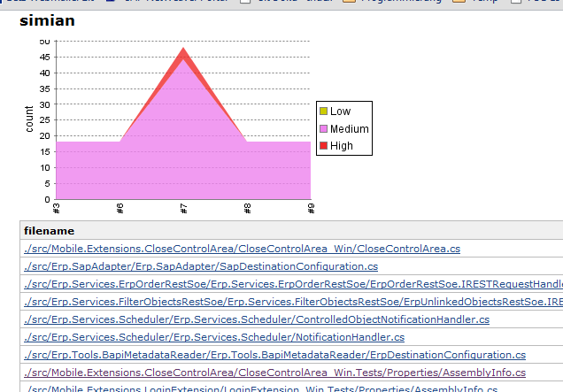The height and width of the screenshot is (392, 563).
Task: Click the red High legend swatch
Action: (323, 146)
